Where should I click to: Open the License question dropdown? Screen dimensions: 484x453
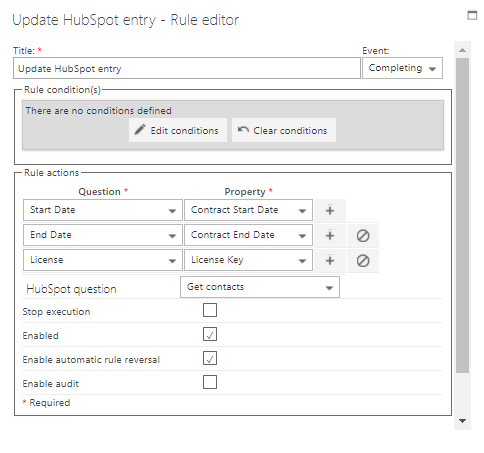pyautogui.click(x=103, y=260)
